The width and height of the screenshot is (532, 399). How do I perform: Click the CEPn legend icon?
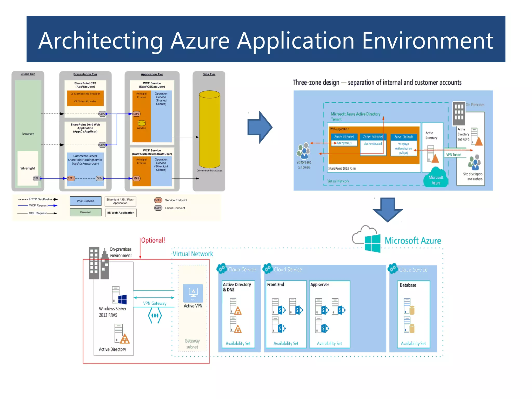tap(158, 208)
